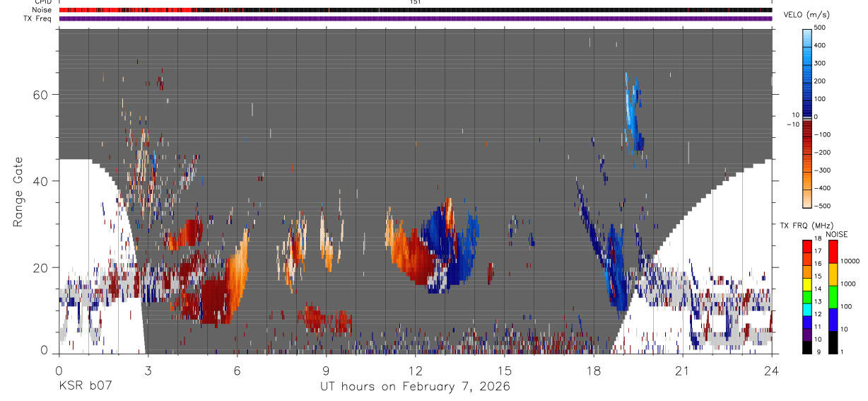
Task: Click the 9 tick on TX FRQ legend
Action: [x=817, y=351]
